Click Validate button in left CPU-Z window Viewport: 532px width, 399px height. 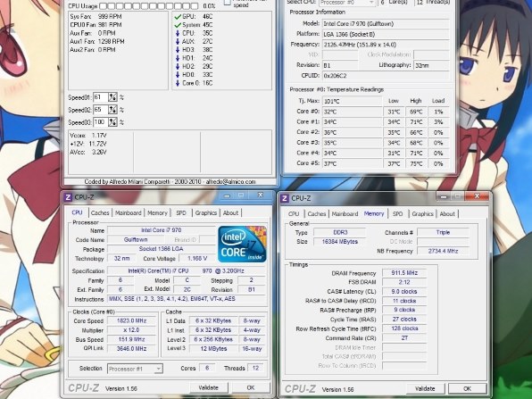[208, 387]
